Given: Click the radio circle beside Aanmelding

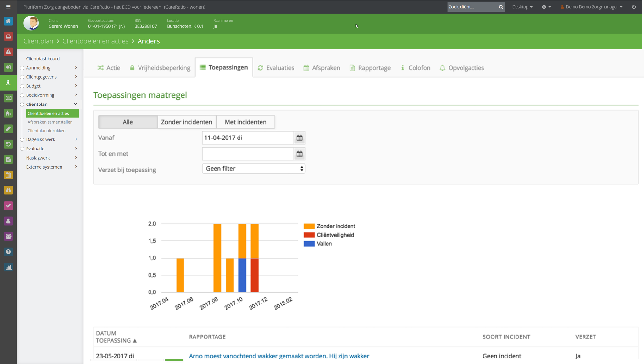Looking at the screenshot, I should coord(22,68).
